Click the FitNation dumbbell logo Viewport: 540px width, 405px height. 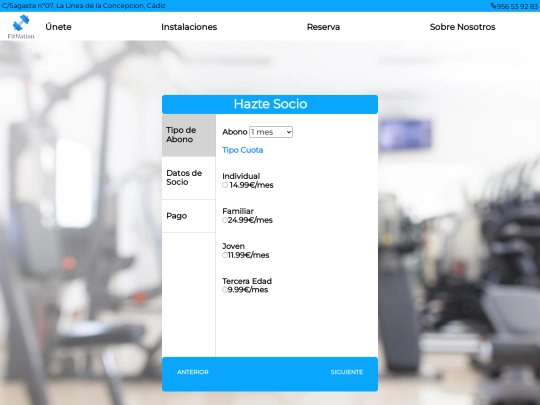pos(21,27)
